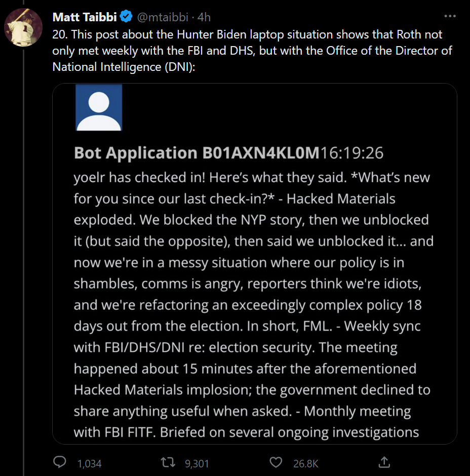Click the vertical thread line beside the tweet
The image size is (470, 476).
[23, 253]
